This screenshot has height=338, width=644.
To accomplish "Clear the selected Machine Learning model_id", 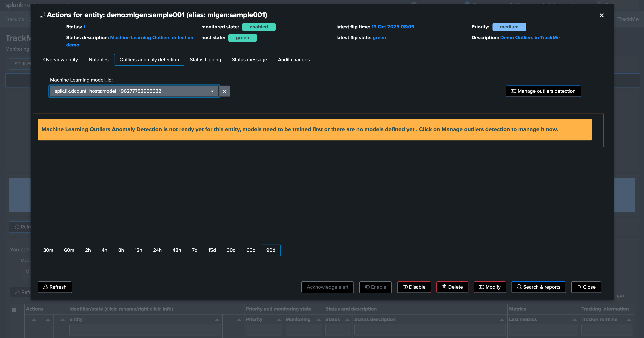I will point(225,91).
